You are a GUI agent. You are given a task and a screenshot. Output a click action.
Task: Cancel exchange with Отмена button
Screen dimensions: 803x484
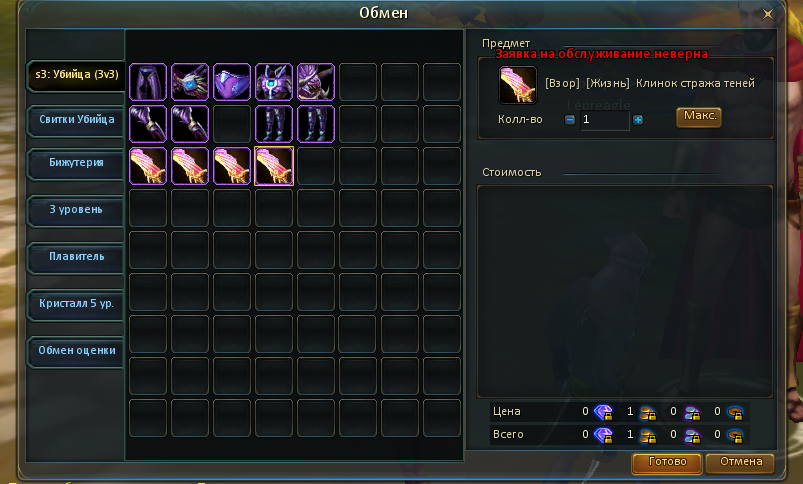741,462
